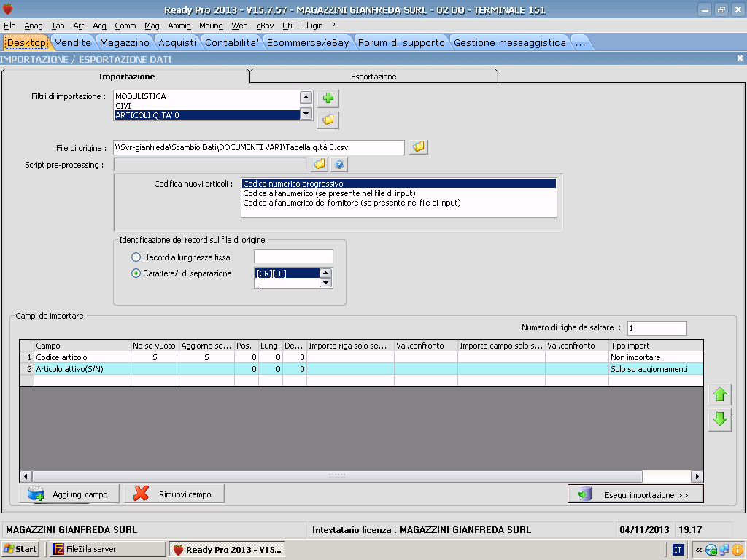Click right arrow of table horizontal scrollbar

(697, 476)
